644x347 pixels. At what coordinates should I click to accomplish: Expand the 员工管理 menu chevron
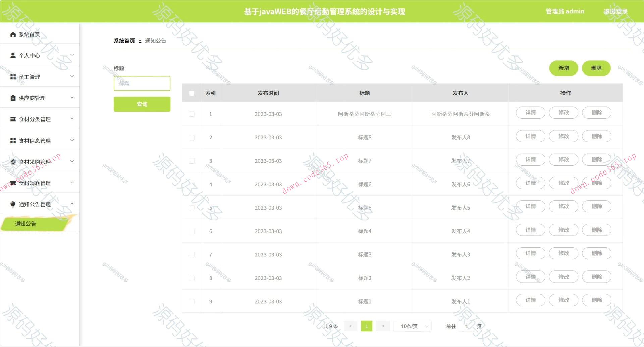point(72,76)
